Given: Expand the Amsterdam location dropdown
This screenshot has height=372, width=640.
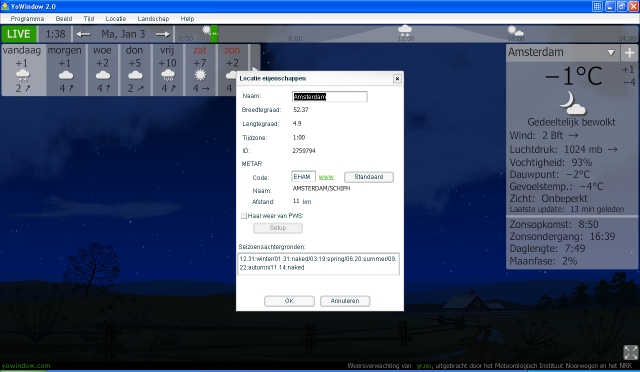Looking at the screenshot, I should click(611, 53).
